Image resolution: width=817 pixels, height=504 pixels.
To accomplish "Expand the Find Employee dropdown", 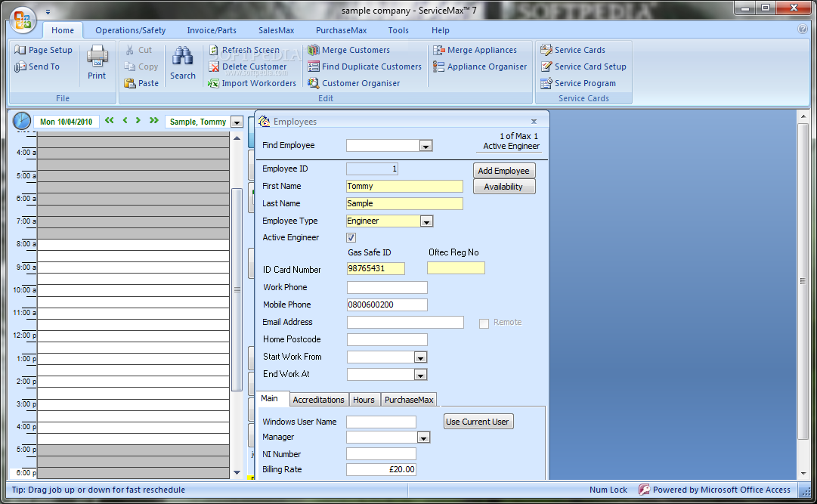I will [x=426, y=147].
